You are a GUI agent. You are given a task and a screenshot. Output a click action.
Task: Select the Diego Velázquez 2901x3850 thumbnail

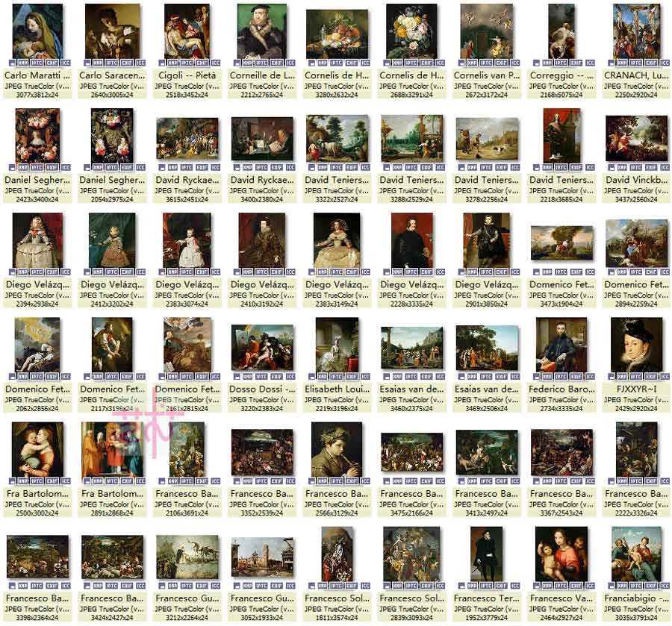[486, 240]
